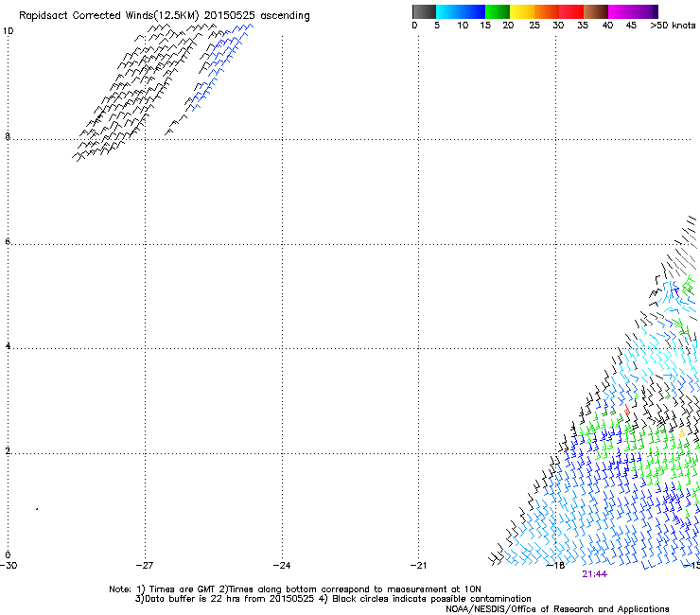Click the latitude axis label '8'
This screenshot has height=615, width=700.
8,136
